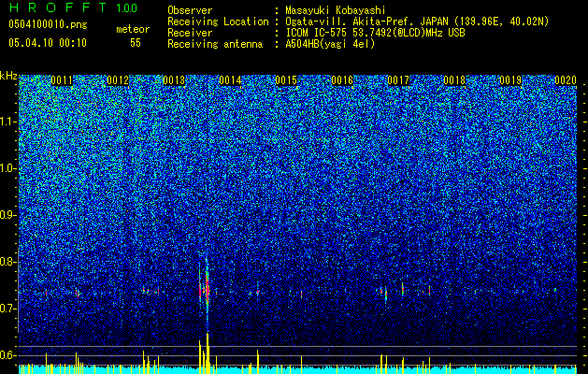
Task: Click the 1.1 kHz axis label
Action: 8,122
